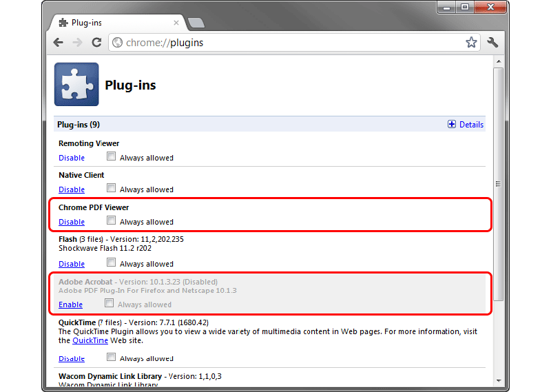Check Always allowed for Remoting Viewer
The height and width of the screenshot is (392, 551).
pyautogui.click(x=111, y=156)
